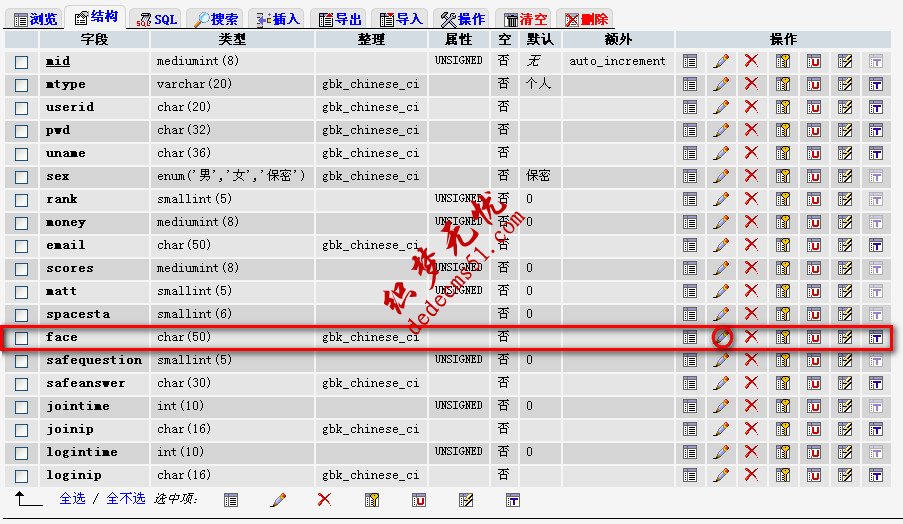Select the email field checkbox
The height and width of the screenshot is (524, 903).
tap(21, 246)
